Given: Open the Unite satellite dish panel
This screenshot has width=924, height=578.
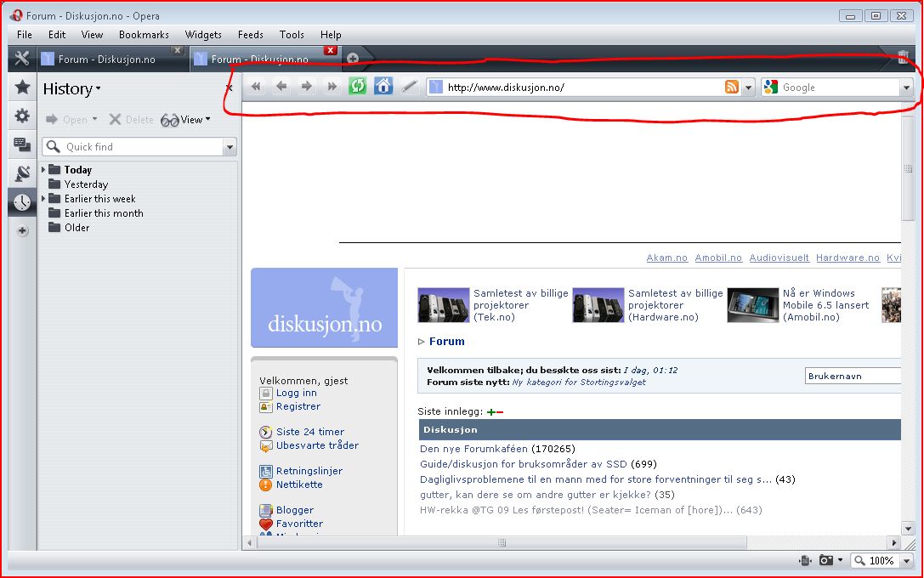Looking at the screenshot, I should pos(22,173).
